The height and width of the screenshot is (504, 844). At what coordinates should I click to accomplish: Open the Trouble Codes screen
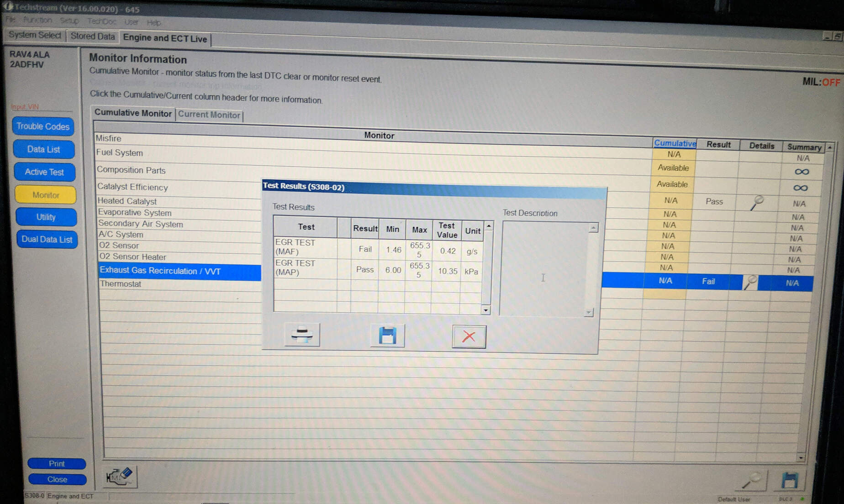(43, 126)
